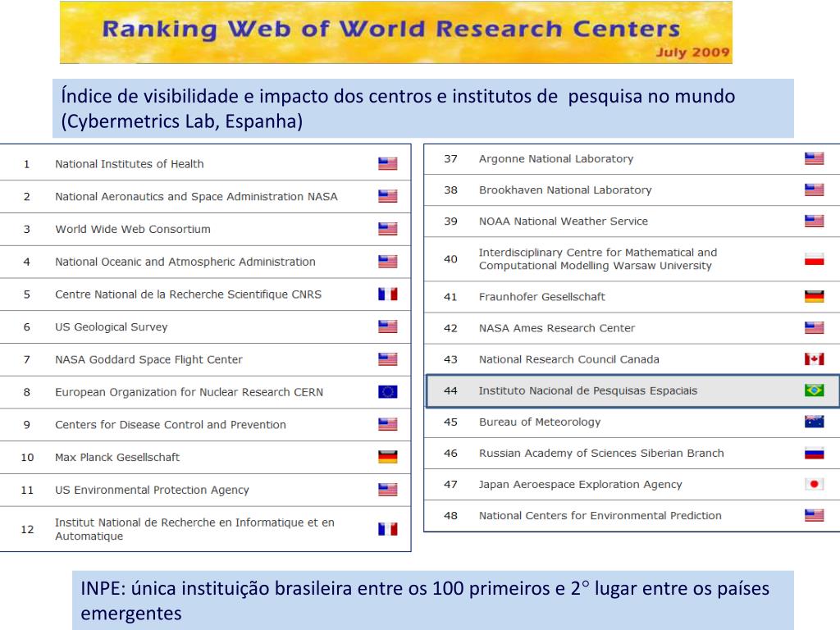Click rank number 12 in left table
Screen dimensions: 840x630
click(27, 529)
